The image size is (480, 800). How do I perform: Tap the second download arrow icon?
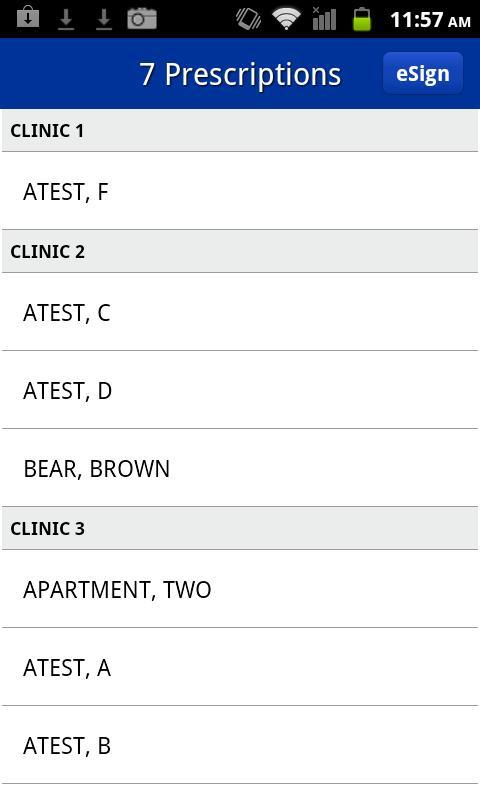pyautogui.click(x=104, y=19)
